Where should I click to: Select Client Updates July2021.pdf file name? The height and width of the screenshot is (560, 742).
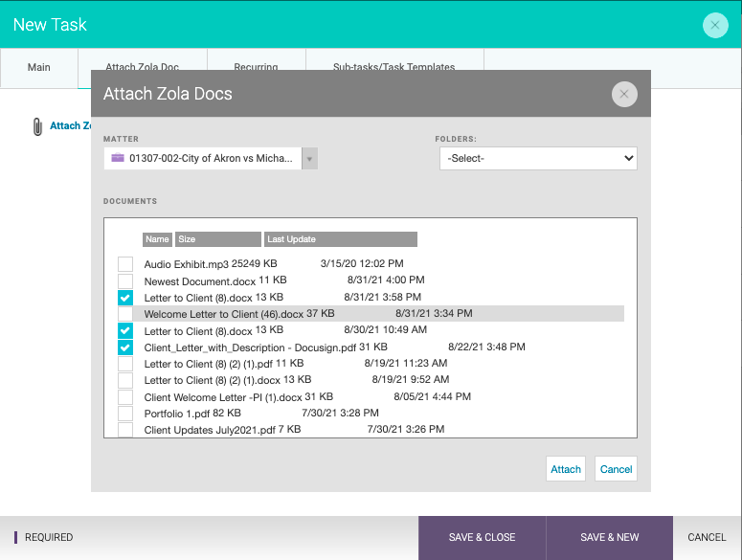click(210, 430)
